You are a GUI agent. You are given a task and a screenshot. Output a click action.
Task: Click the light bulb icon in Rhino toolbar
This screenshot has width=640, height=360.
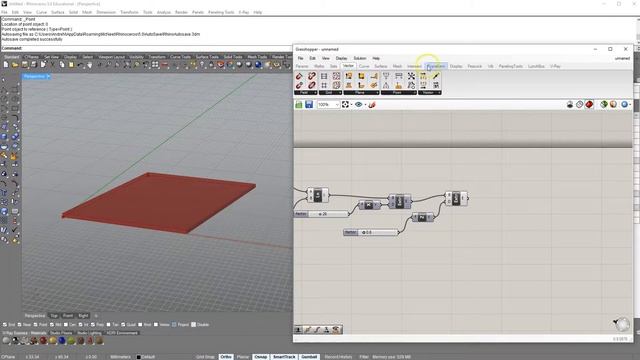pyautogui.click(x=202, y=64)
